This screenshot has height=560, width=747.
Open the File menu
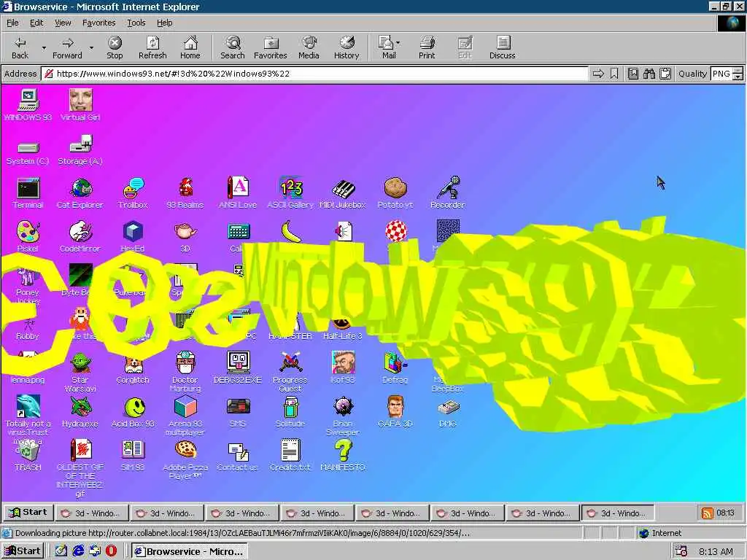(x=12, y=23)
